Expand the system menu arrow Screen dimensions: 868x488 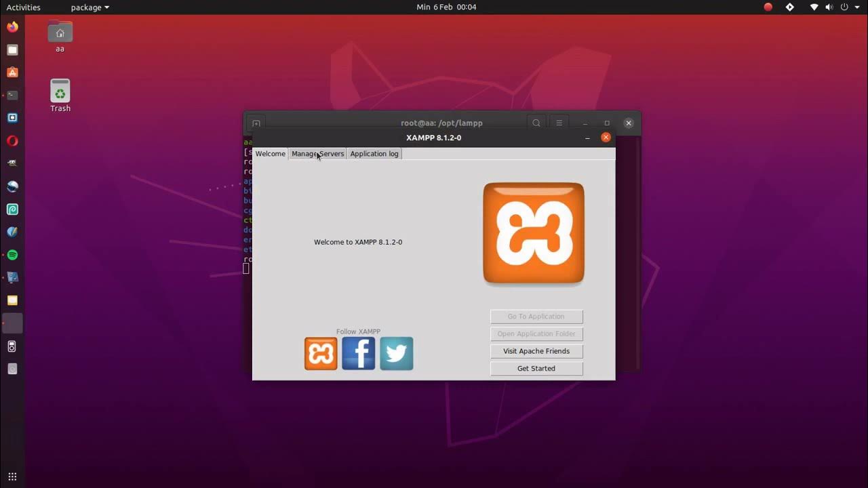(858, 7)
